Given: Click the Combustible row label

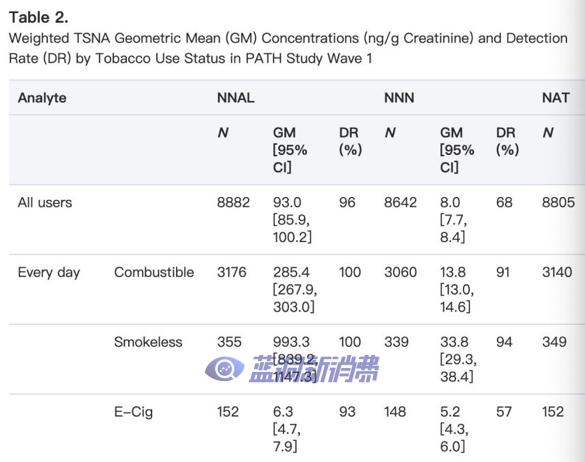Looking at the screenshot, I should point(154,272).
